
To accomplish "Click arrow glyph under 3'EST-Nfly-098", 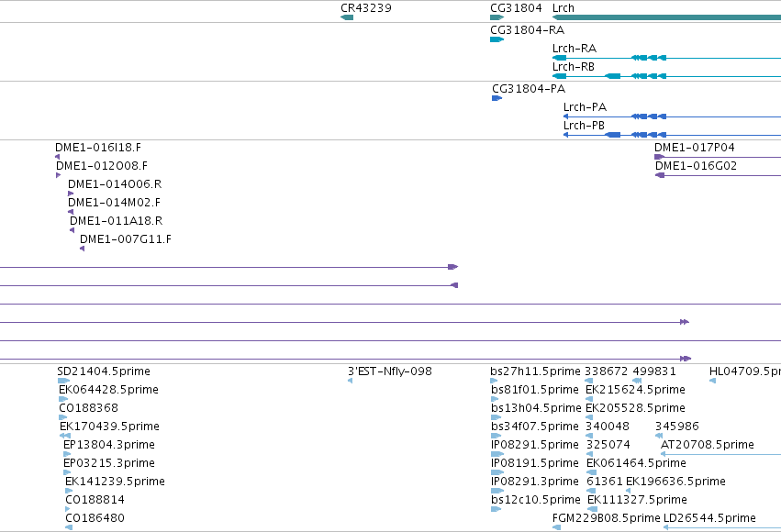I will pos(351,381).
